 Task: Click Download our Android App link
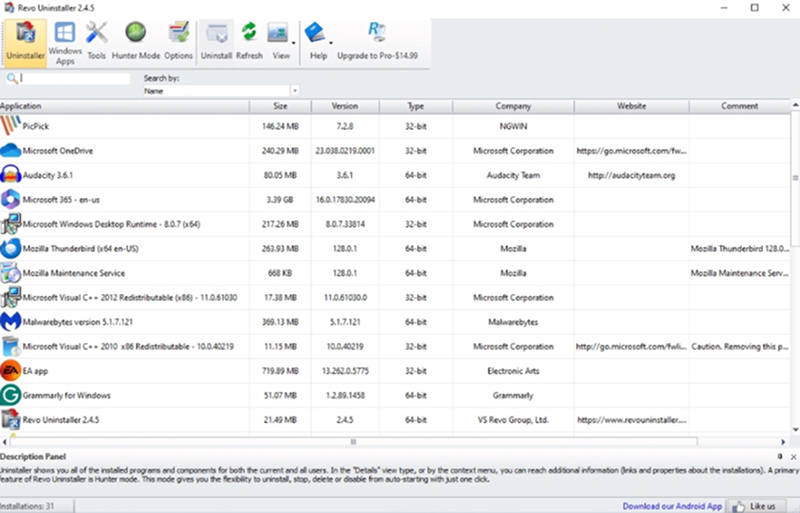coord(672,506)
